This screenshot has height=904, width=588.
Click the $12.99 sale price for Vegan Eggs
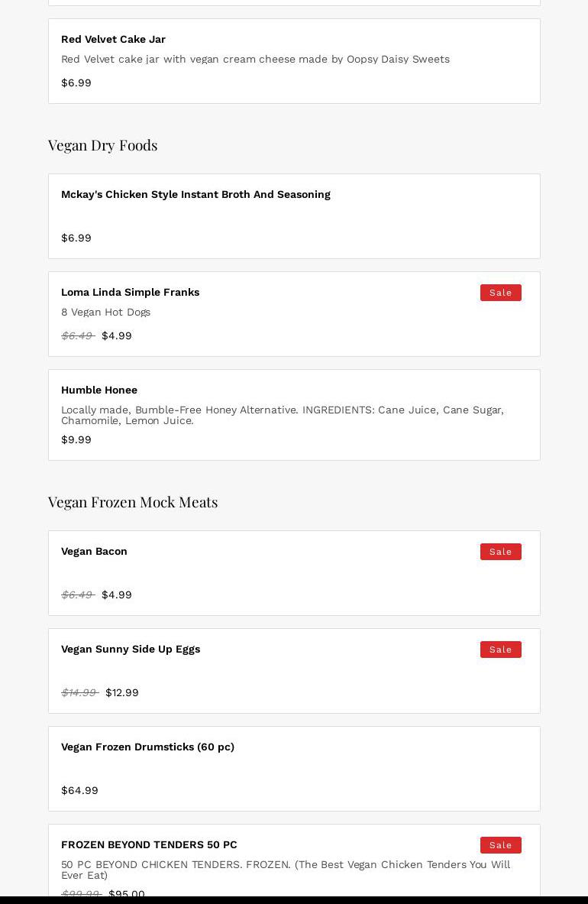122,692
